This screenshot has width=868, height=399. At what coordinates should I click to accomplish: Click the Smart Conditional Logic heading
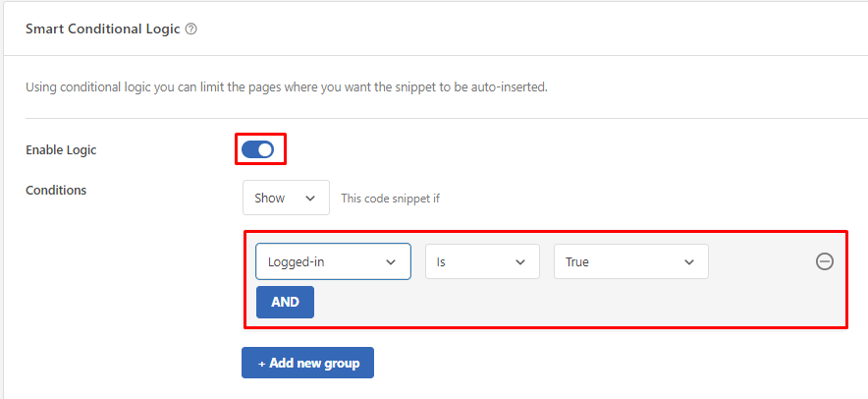pyautogui.click(x=103, y=29)
